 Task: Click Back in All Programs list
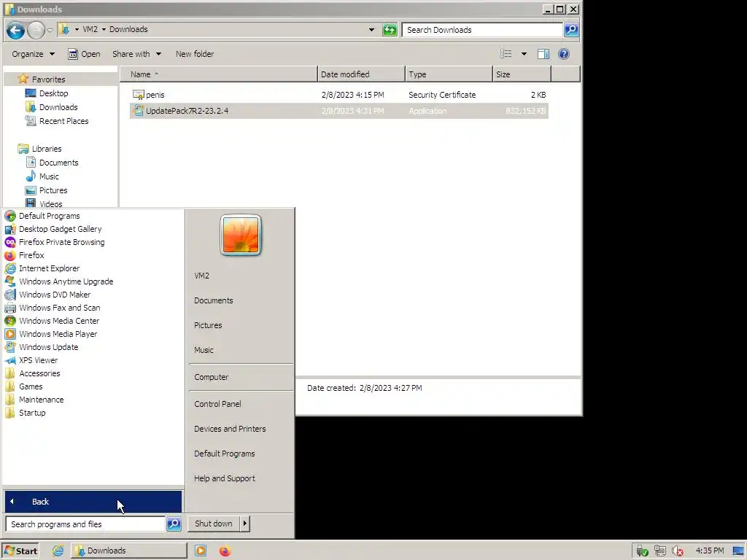[93, 502]
